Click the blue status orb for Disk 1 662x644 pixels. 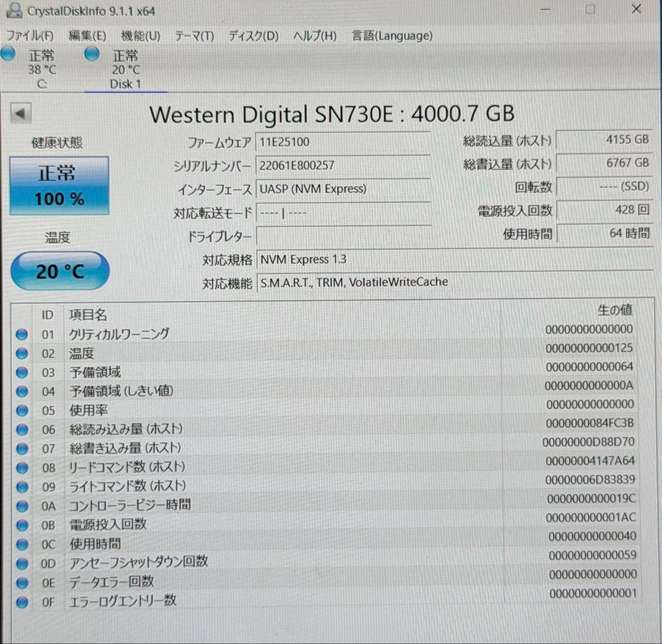click(x=91, y=54)
